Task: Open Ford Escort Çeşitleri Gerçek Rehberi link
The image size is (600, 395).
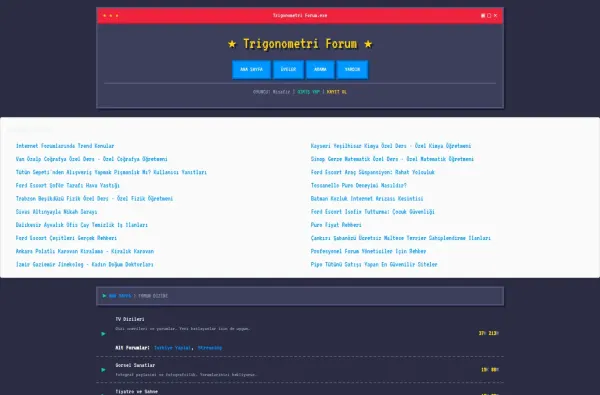Action: (x=66, y=238)
